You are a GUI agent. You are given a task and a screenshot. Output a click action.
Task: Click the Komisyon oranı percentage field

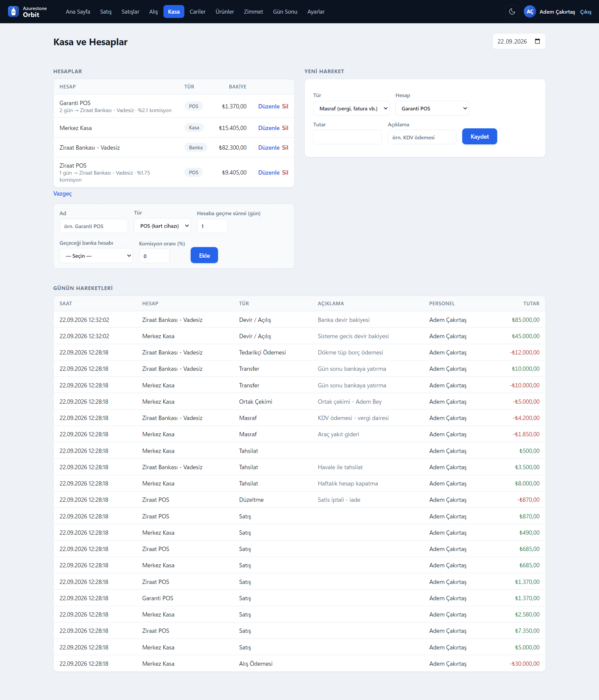tap(154, 256)
